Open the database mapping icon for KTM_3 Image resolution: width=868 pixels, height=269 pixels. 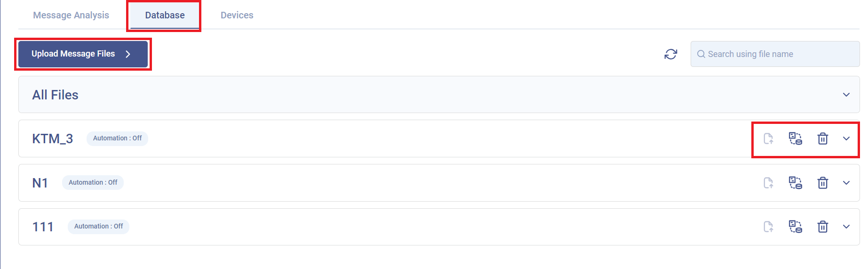click(796, 139)
